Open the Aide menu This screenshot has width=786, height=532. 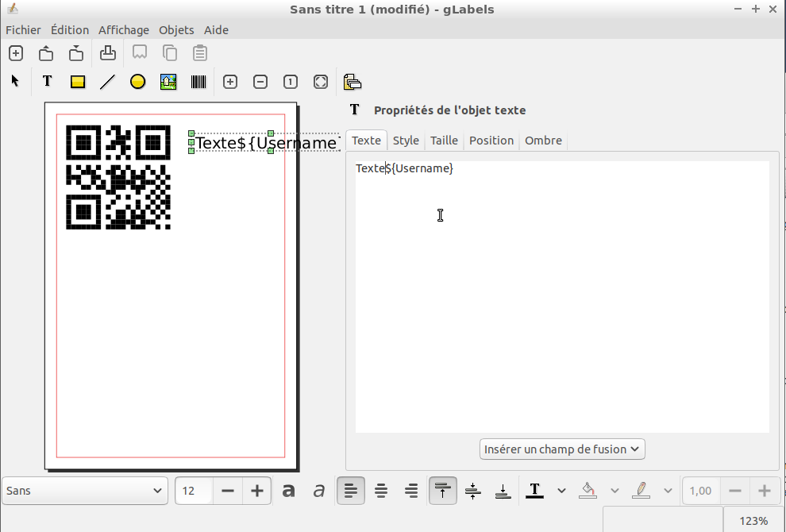(x=216, y=30)
